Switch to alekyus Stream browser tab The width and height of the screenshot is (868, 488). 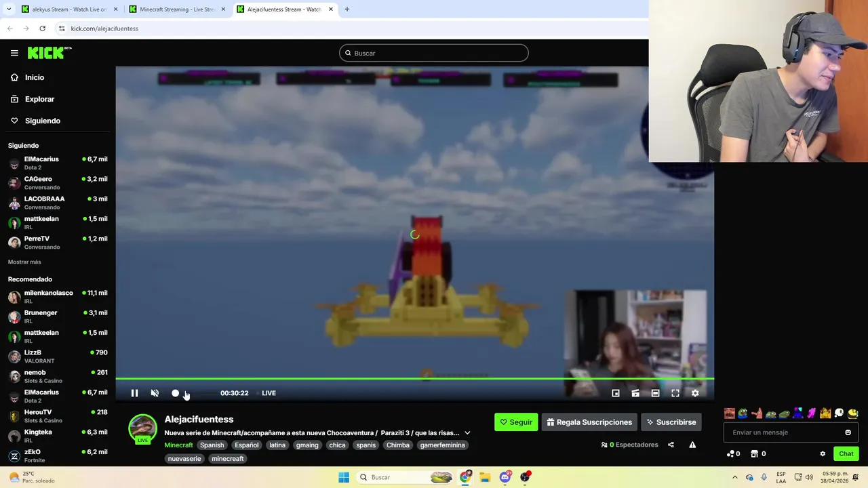(70, 9)
